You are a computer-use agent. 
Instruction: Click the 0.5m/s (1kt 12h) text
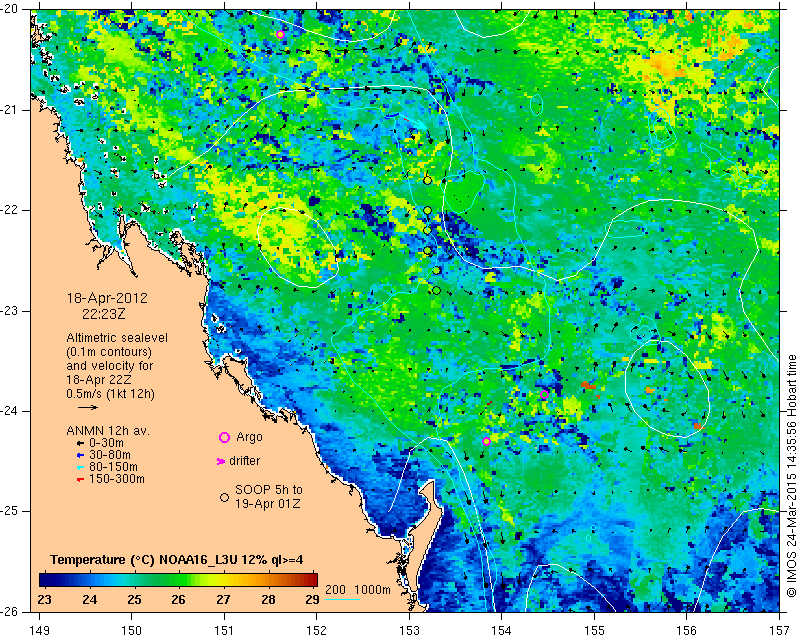coord(110,394)
